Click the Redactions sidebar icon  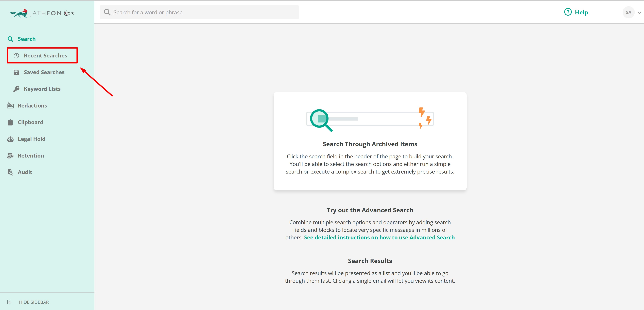(10, 106)
